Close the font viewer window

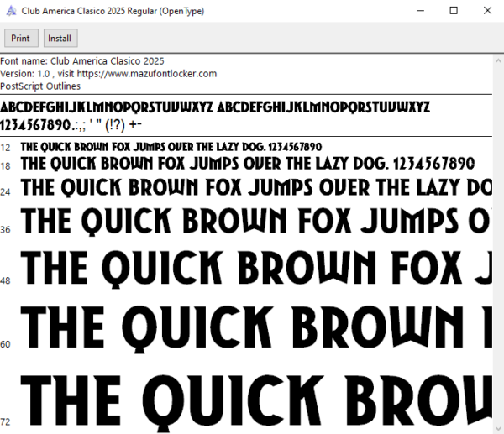click(x=487, y=11)
